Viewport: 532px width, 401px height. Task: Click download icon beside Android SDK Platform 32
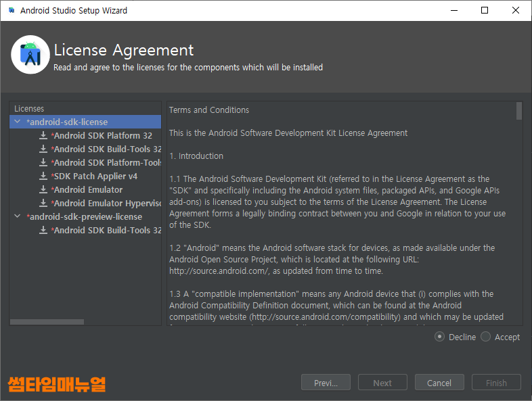43,135
